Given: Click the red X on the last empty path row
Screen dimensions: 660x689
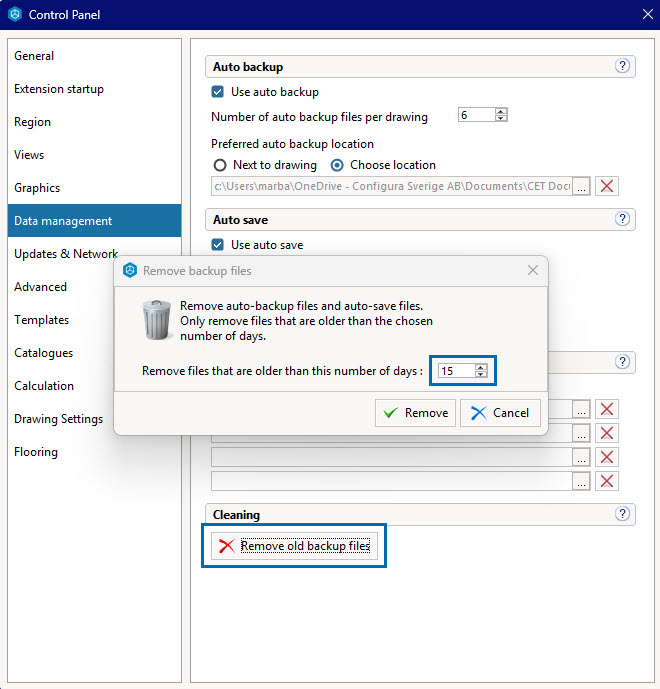Looking at the screenshot, I should click(607, 481).
